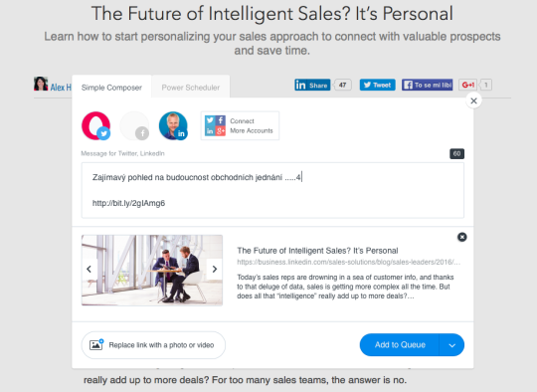Expand Add to Queue dropdown arrow
537x392 pixels.
point(452,345)
